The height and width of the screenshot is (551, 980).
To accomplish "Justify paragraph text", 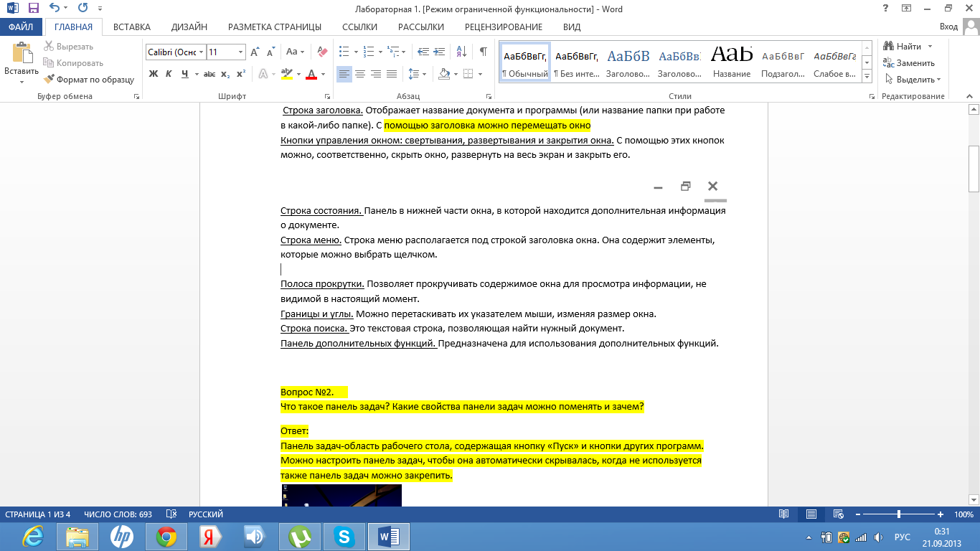I will tap(392, 74).
